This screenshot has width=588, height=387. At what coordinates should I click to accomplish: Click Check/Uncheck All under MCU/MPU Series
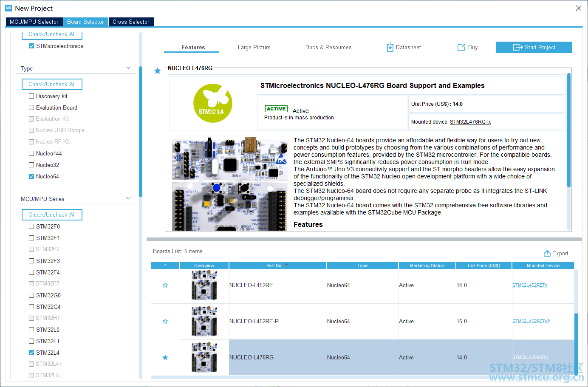point(52,215)
